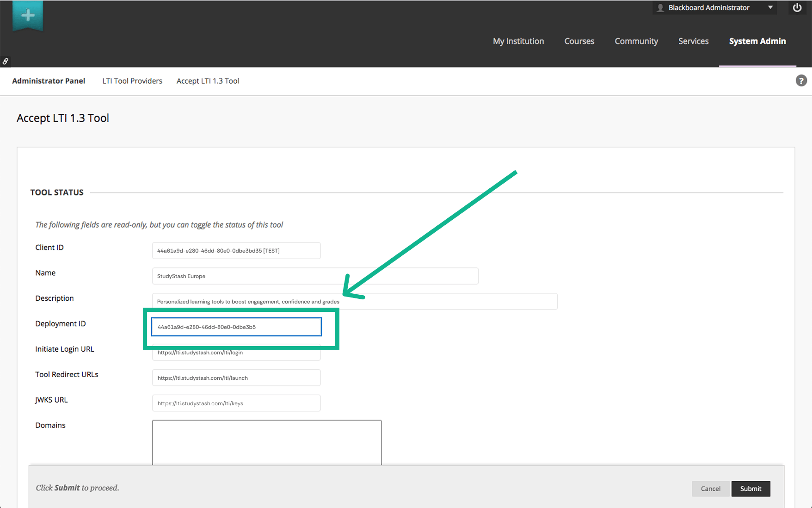The image size is (812, 508).
Task: Open the help question mark icon
Action: point(801,81)
